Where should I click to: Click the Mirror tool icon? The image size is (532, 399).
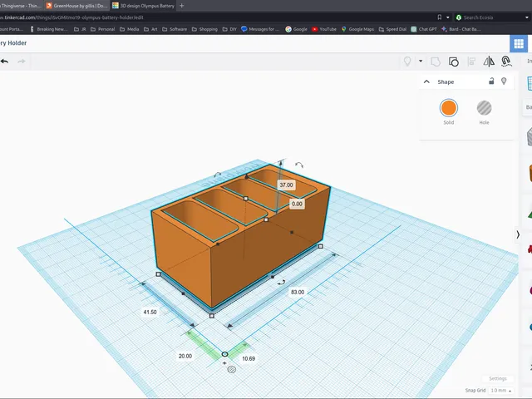click(489, 62)
